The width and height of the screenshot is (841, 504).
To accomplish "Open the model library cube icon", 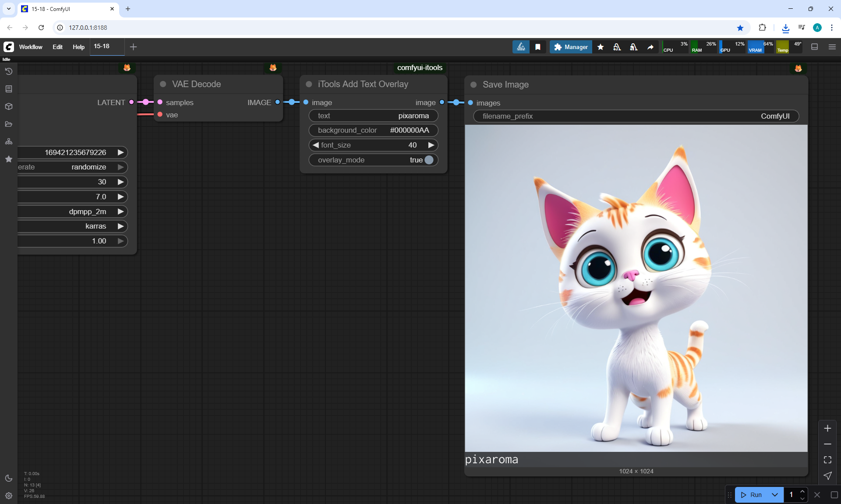I will coord(8,106).
